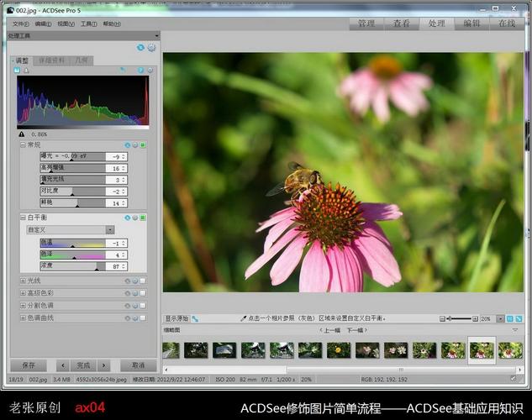Click the settings icon in the 高级色彩 row
Image resolution: width=532 pixels, height=420 pixels.
click(x=135, y=293)
